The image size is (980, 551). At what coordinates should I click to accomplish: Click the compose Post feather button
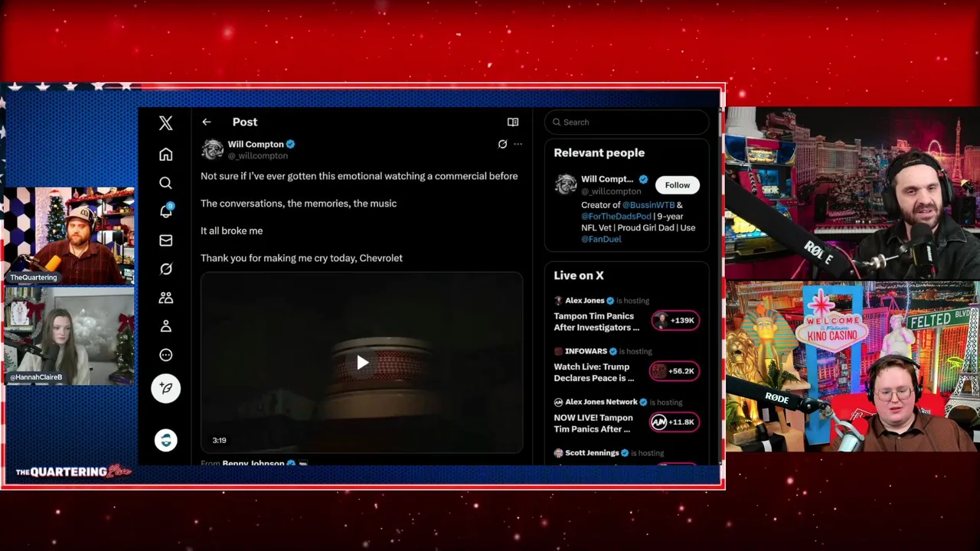[x=165, y=389]
